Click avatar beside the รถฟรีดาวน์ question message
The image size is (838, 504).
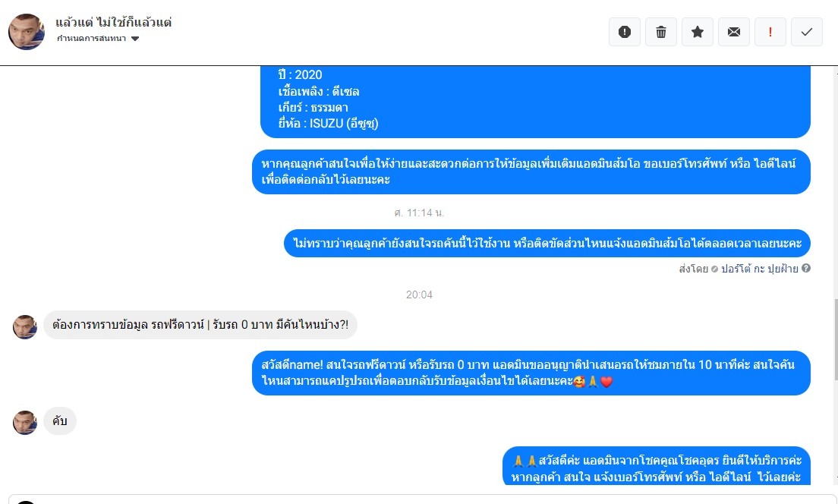pos(24,326)
